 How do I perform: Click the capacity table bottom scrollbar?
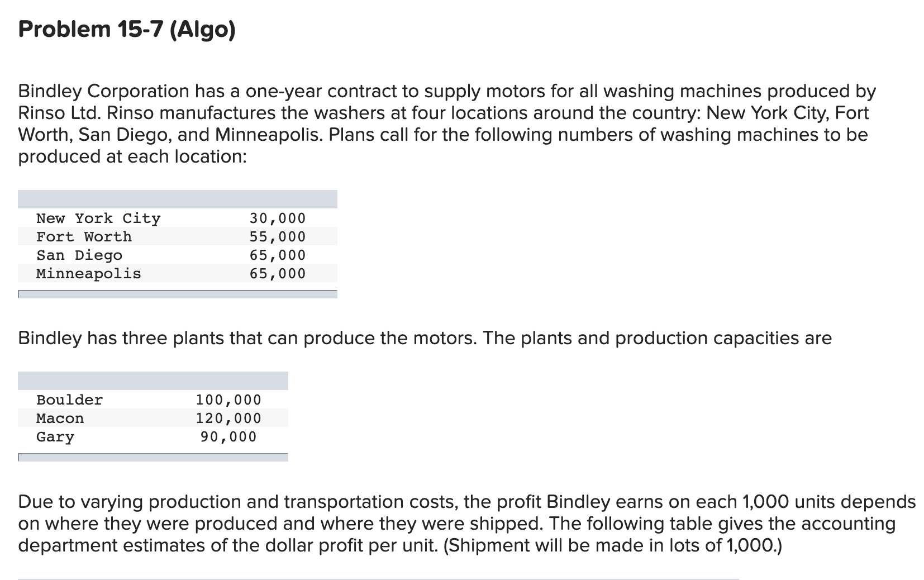(x=153, y=457)
